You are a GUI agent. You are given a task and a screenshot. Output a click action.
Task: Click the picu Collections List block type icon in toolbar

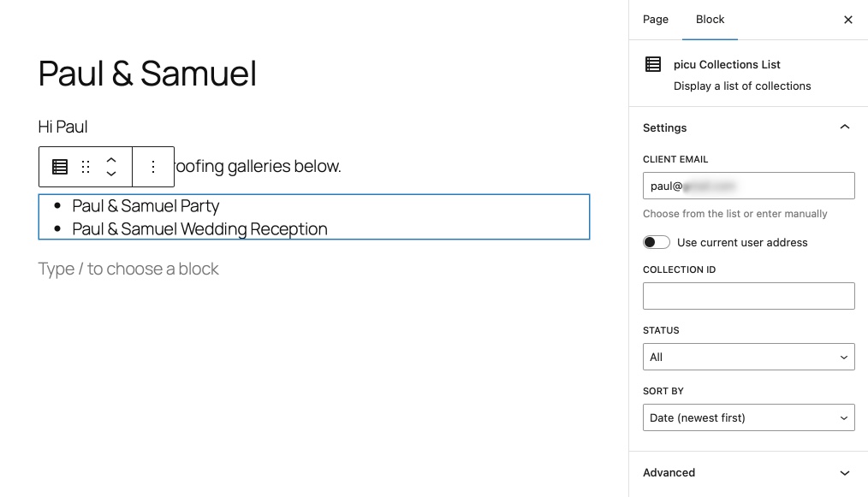60,167
